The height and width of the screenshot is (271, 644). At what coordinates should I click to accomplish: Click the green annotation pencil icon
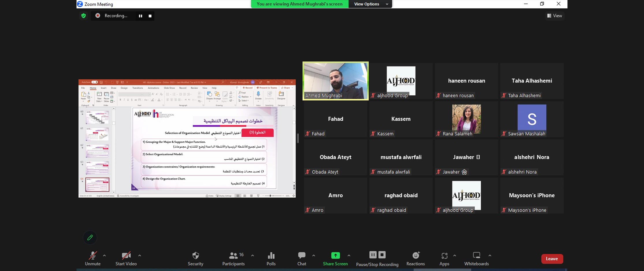[90, 238]
